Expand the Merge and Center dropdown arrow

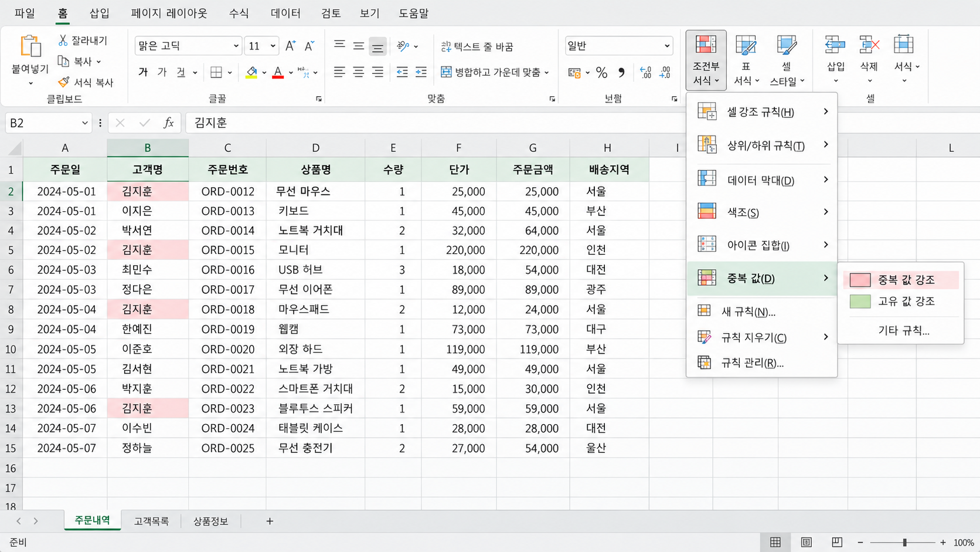tap(546, 72)
